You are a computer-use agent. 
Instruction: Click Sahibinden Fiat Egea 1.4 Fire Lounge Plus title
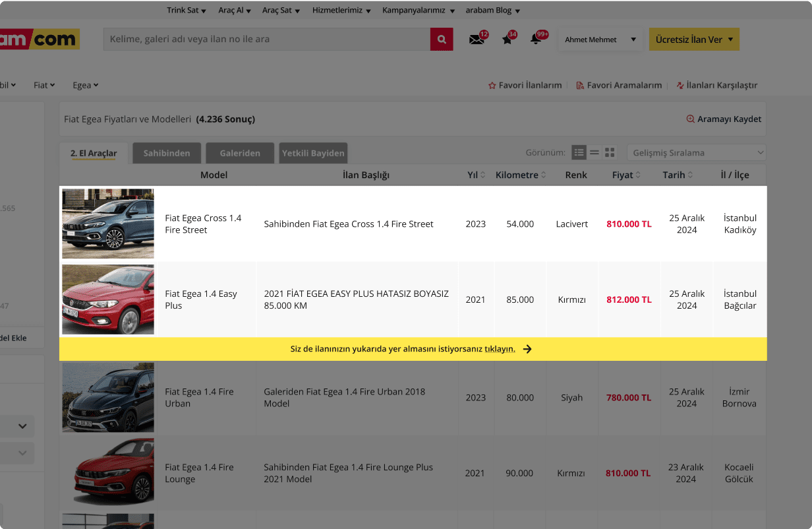point(348,473)
